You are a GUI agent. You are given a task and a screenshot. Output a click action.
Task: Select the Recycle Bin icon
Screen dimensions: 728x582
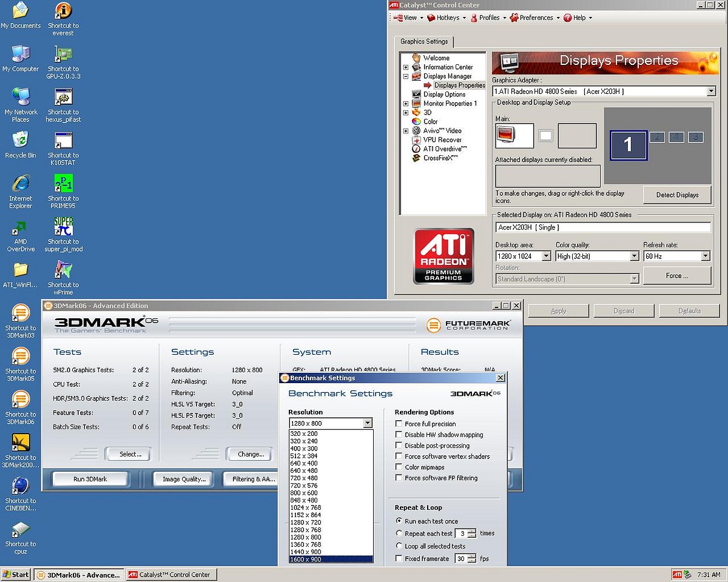click(x=21, y=145)
